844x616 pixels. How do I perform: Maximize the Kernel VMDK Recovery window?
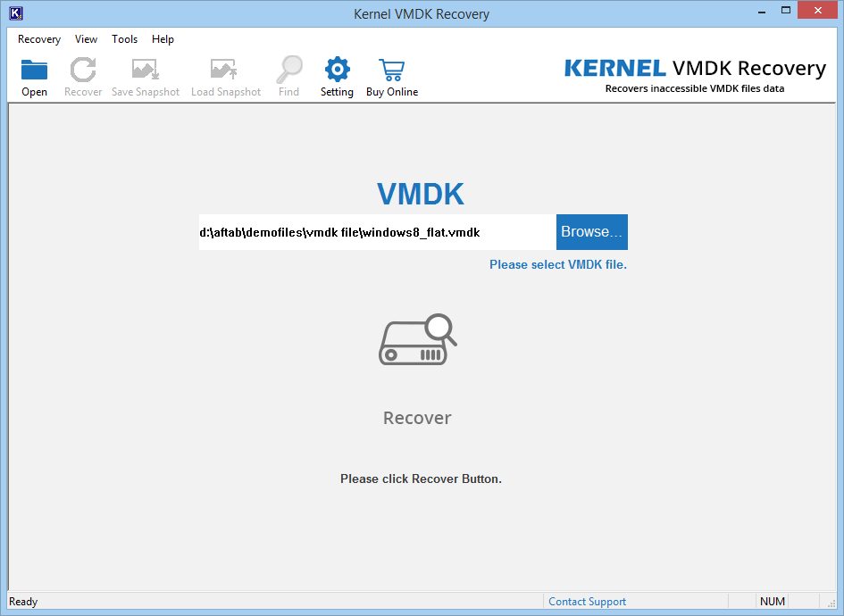[786, 11]
